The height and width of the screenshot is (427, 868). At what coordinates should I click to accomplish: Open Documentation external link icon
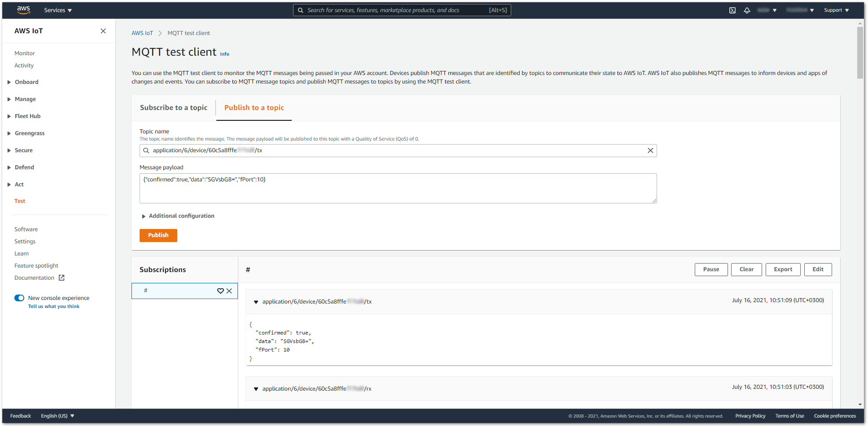[x=61, y=278]
